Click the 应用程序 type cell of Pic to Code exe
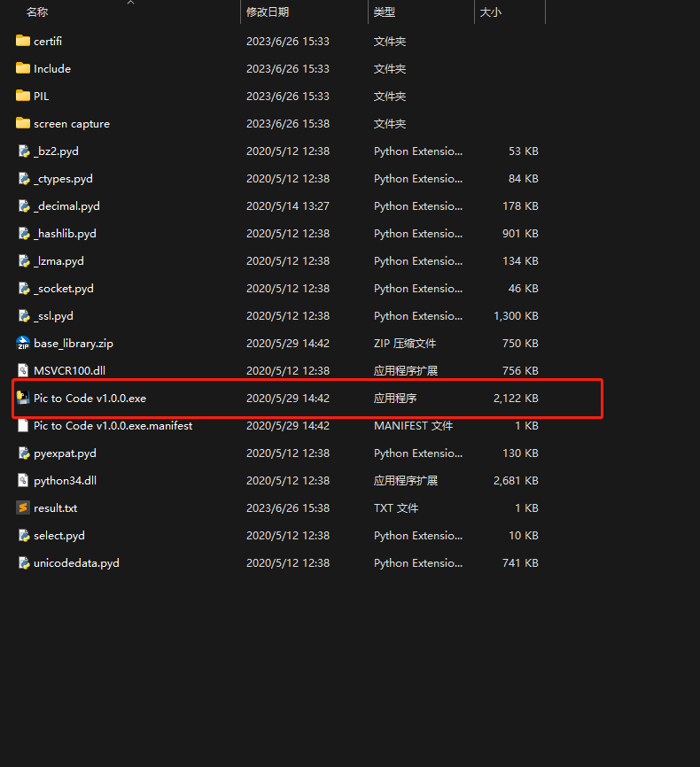 pos(395,399)
